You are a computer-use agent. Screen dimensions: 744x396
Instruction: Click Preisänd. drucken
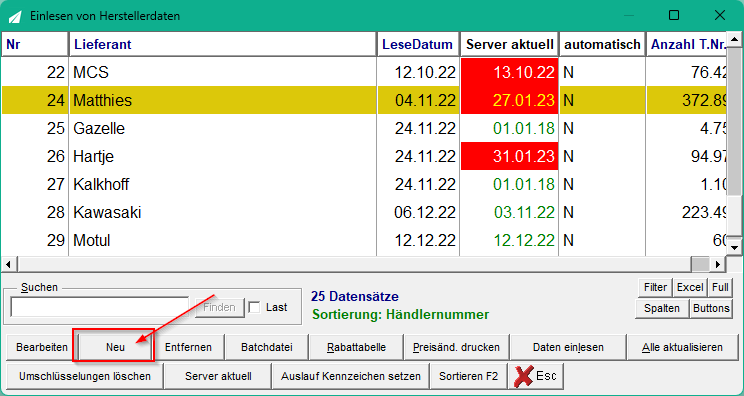(x=456, y=348)
